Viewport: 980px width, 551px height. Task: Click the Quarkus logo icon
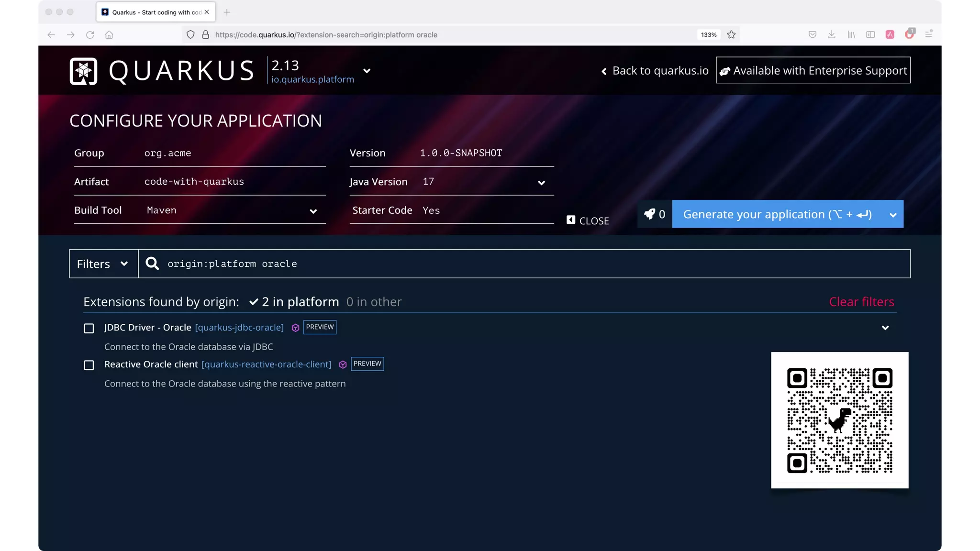pyautogui.click(x=83, y=71)
